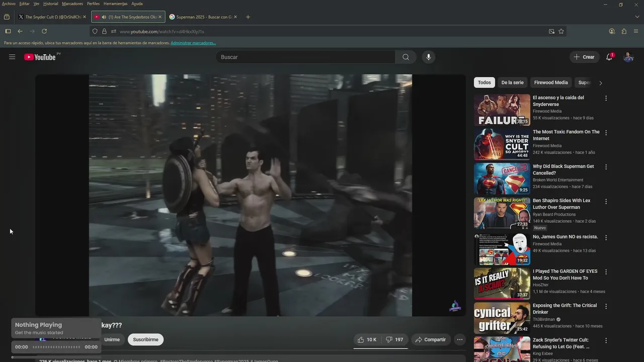The image size is (644, 362).
Task: Open options for 'GARDEN OF EYES' video
Action: tap(606, 272)
